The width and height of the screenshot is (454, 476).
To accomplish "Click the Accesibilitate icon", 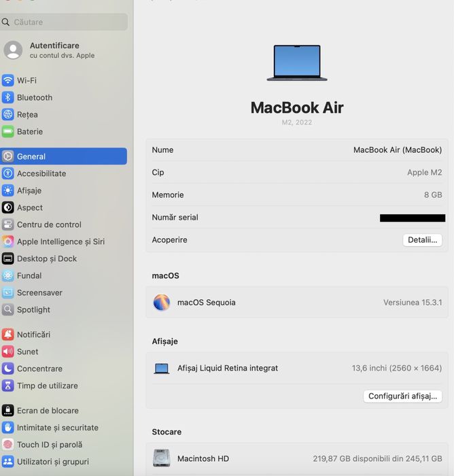I will pos(7,173).
